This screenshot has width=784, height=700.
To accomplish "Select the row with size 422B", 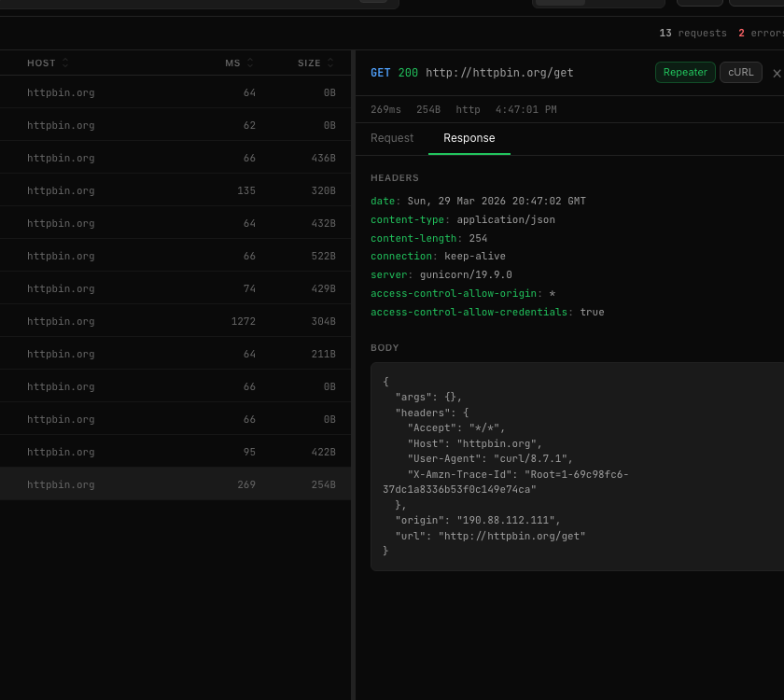I will [x=175, y=452].
